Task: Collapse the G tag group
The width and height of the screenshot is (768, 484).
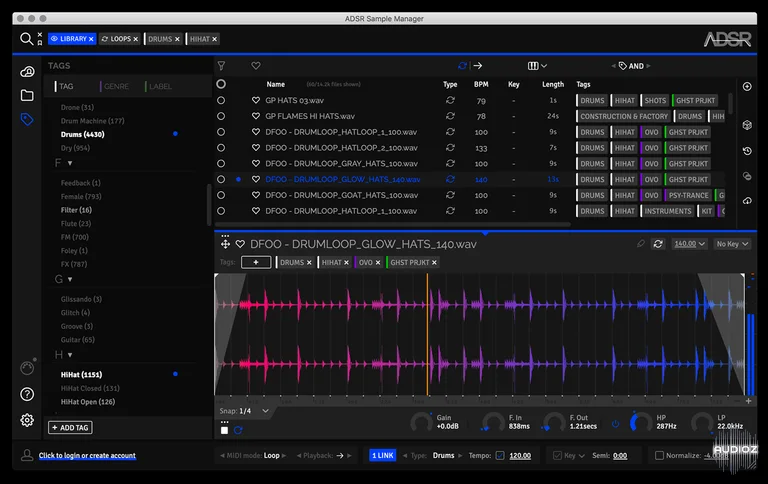Action: coord(70,279)
